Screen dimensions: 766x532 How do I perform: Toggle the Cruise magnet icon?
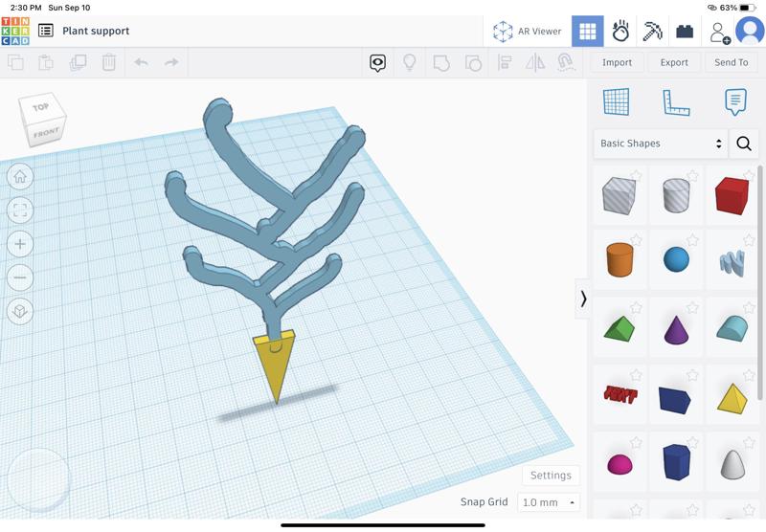coord(565,62)
